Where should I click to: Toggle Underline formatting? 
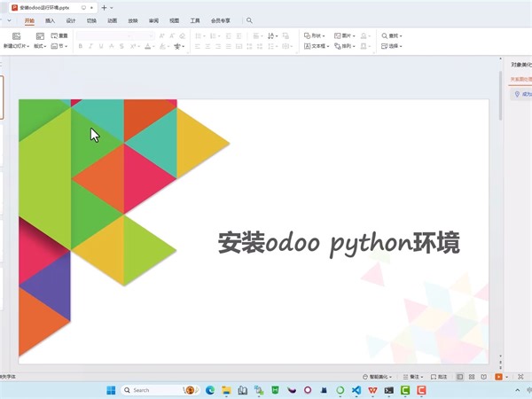(101, 46)
